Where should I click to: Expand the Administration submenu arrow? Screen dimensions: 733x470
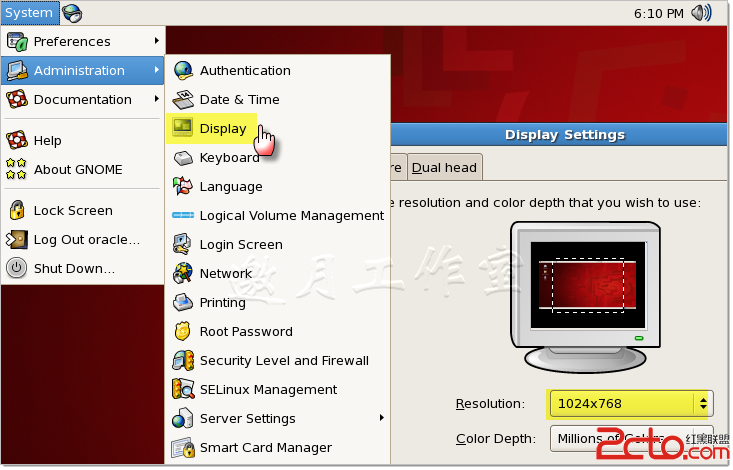[157, 70]
